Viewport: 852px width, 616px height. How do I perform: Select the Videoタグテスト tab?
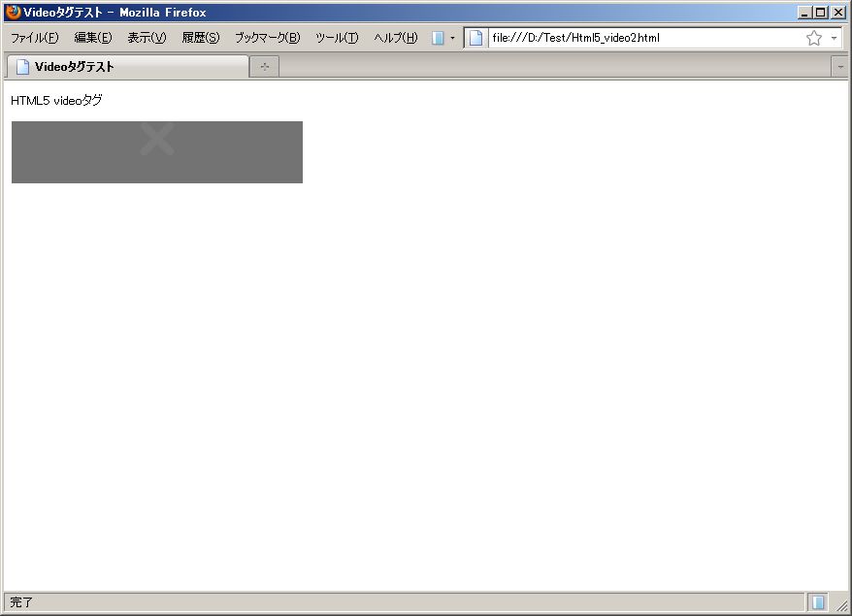tap(126, 67)
